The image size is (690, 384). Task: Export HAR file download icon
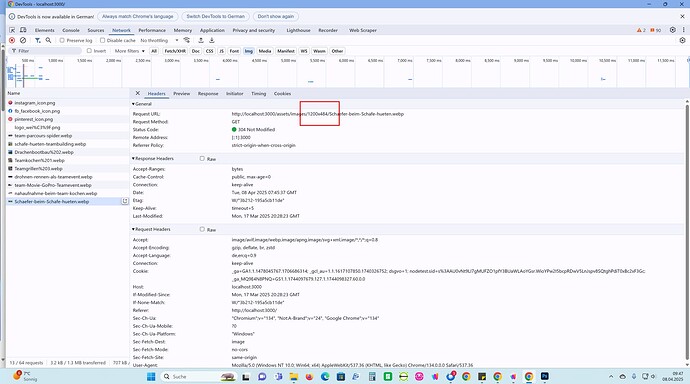[212, 40]
